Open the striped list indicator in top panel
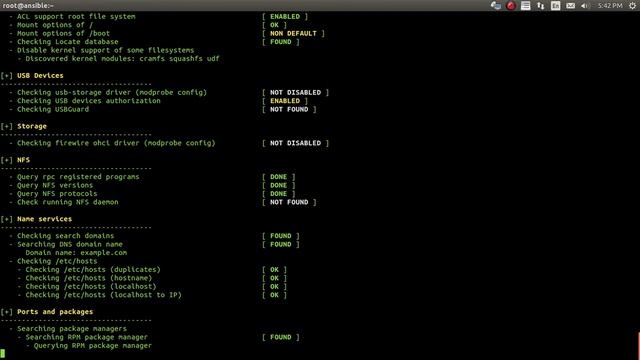The image size is (640, 360). (526, 6)
